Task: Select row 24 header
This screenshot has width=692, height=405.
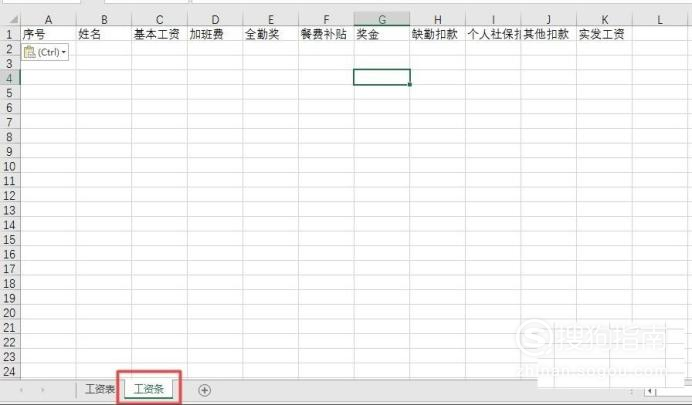Action: pos(10,371)
